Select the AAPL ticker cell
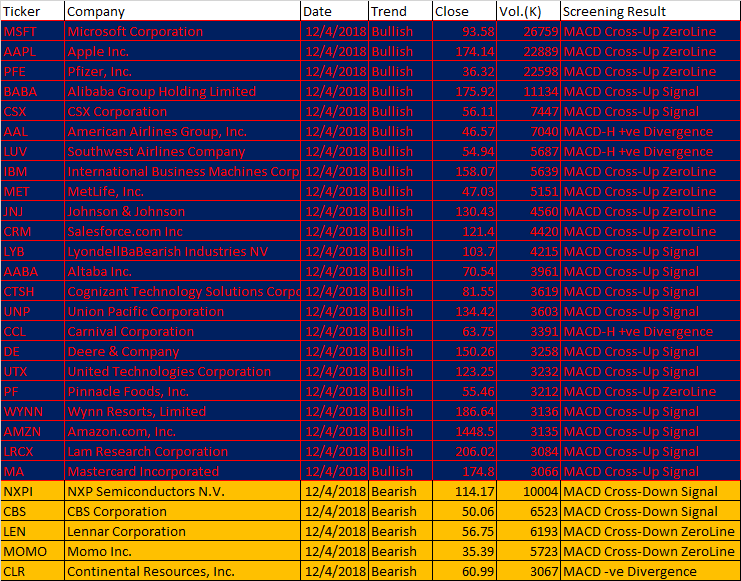This screenshot has width=741, height=581. [33, 51]
